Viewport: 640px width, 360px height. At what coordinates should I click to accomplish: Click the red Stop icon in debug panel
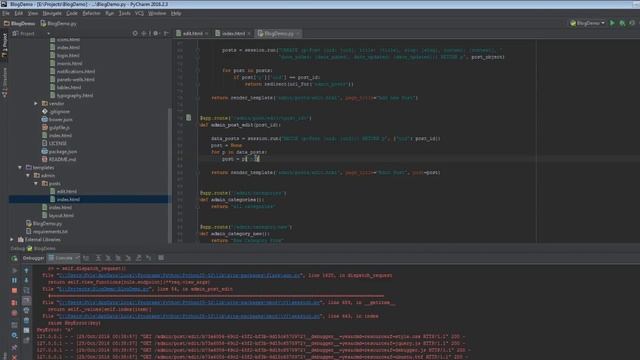pos(14,291)
